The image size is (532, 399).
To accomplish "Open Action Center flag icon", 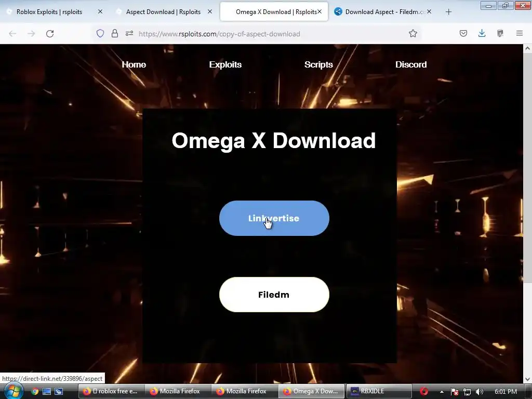I will 455,392.
